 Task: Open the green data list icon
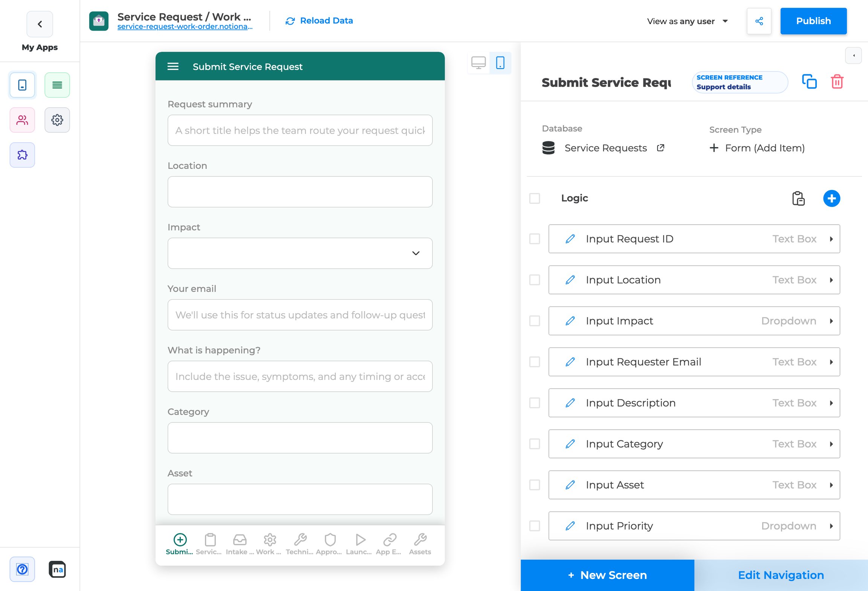[x=57, y=85]
